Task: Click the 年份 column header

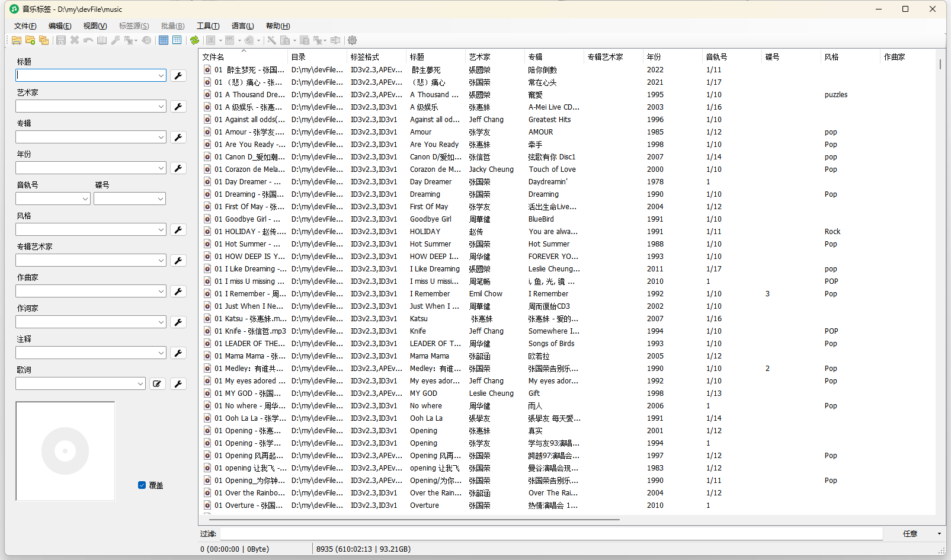Action: pyautogui.click(x=654, y=57)
